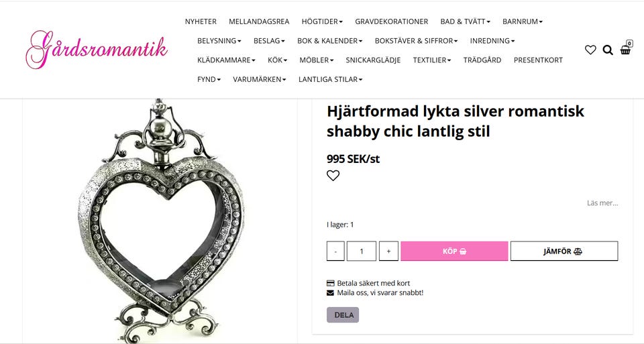
Task: Expand the BELYSNING dropdown menu
Action: click(219, 41)
